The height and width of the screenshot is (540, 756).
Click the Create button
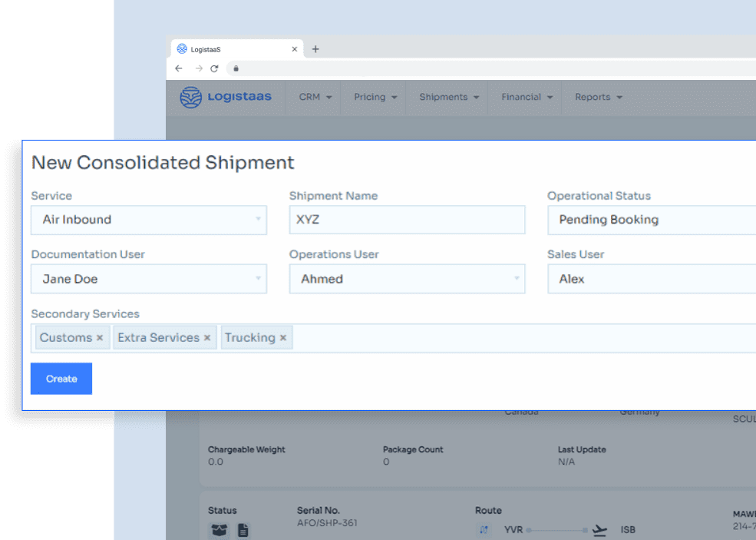(61, 379)
